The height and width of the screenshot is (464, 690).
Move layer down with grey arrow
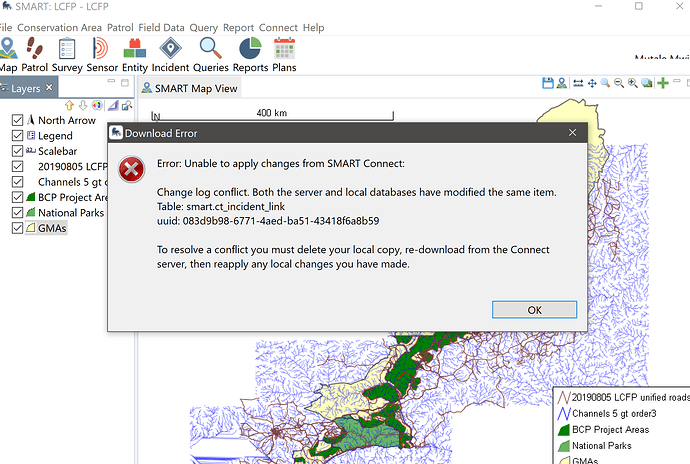83,105
